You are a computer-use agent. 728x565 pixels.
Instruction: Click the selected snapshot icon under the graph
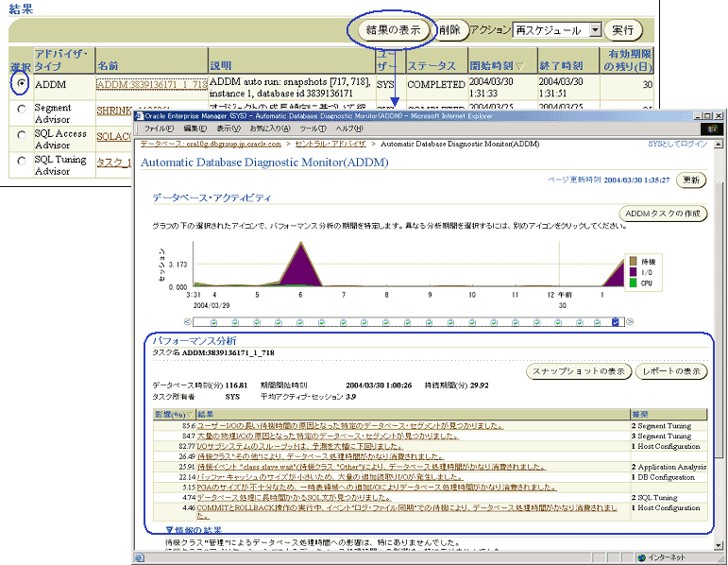pos(616,322)
